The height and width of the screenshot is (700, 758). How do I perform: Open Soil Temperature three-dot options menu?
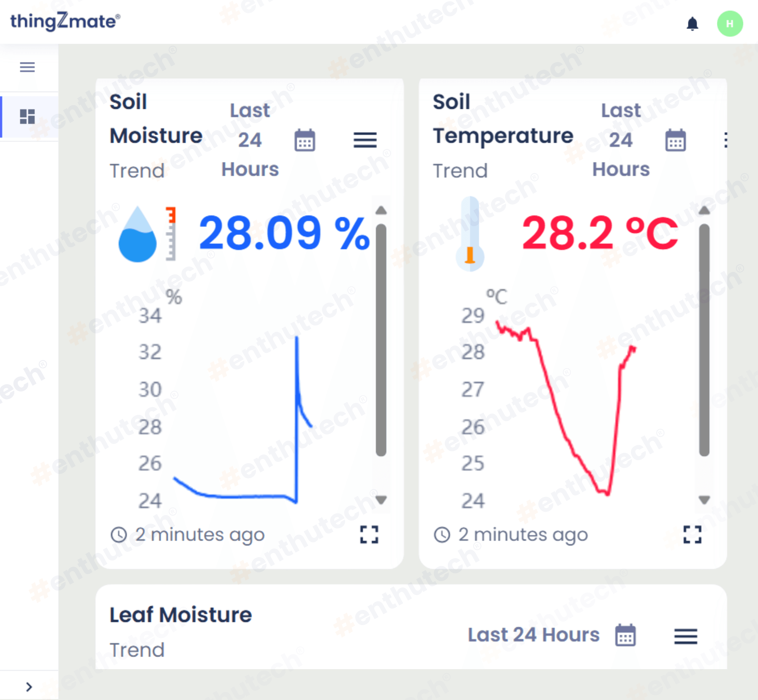point(725,140)
